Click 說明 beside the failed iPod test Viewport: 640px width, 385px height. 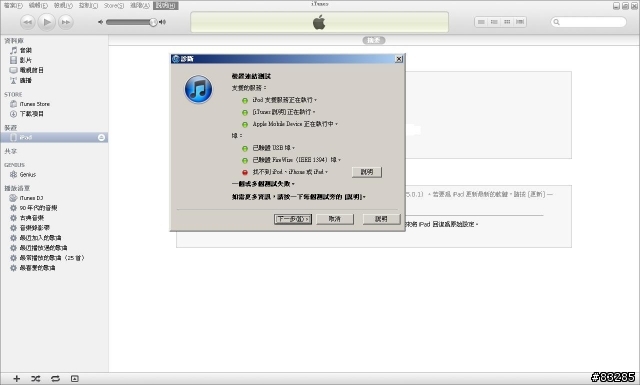pyautogui.click(x=367, y=172)
